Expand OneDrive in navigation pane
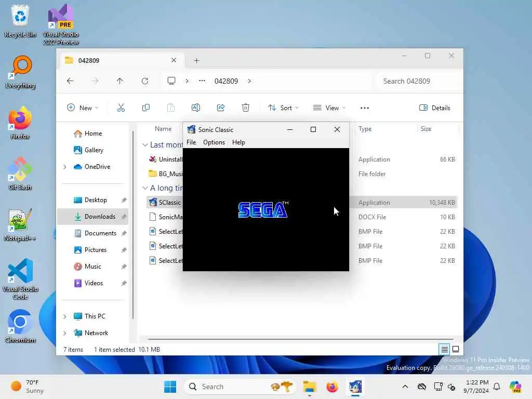The image size is (532, 399). point(65,167)
